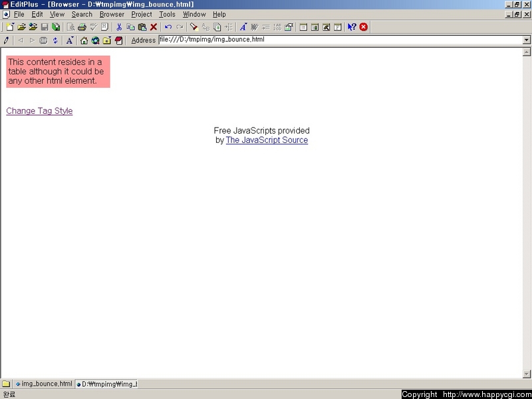Click the document icon left of File menu

pyautogui.click(x=6, y=14)
